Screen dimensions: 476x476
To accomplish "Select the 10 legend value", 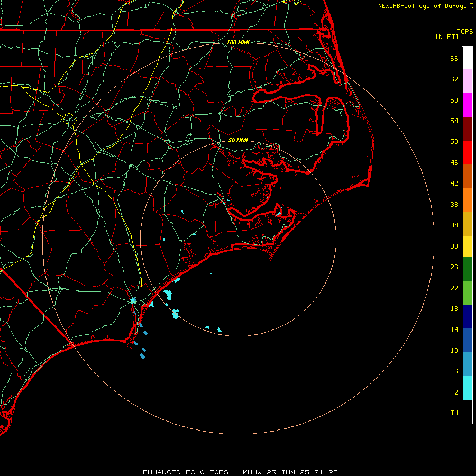I will point(454,351).
